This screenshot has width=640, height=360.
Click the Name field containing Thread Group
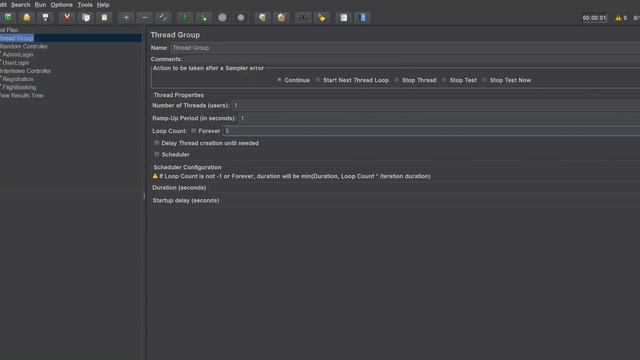click(x=405, y=48)
